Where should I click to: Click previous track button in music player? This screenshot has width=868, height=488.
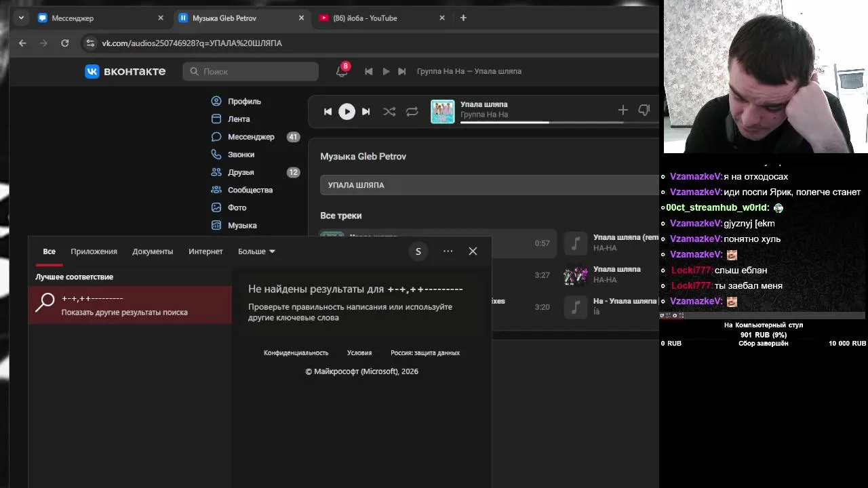click(328, 111)
